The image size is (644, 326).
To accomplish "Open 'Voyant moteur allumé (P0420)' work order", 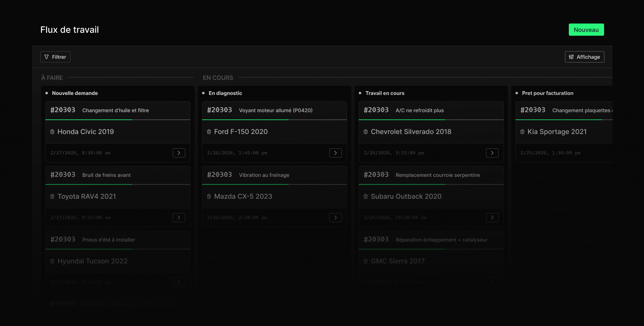I will pos(276,110).
